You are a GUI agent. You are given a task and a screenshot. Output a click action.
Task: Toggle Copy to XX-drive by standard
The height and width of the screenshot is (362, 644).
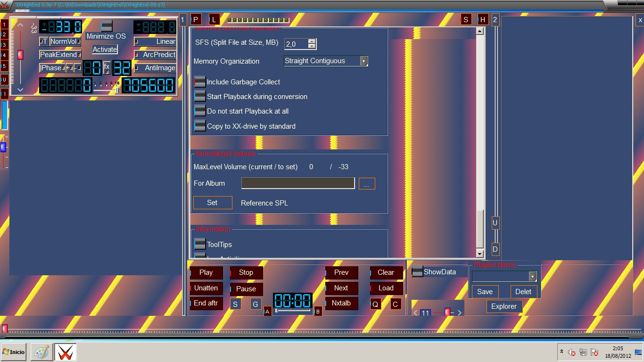[x=200, y=126]
